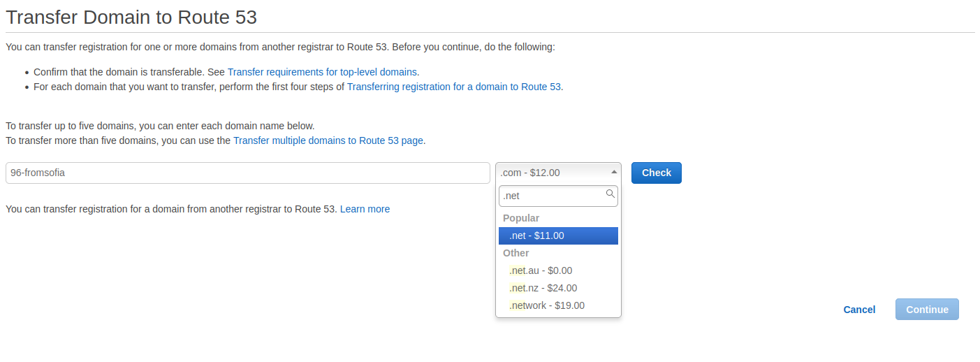Follow 'Transfer multiple domains to Route 53 page'
This screenshot has width=980, height=362.
point(328,140)
